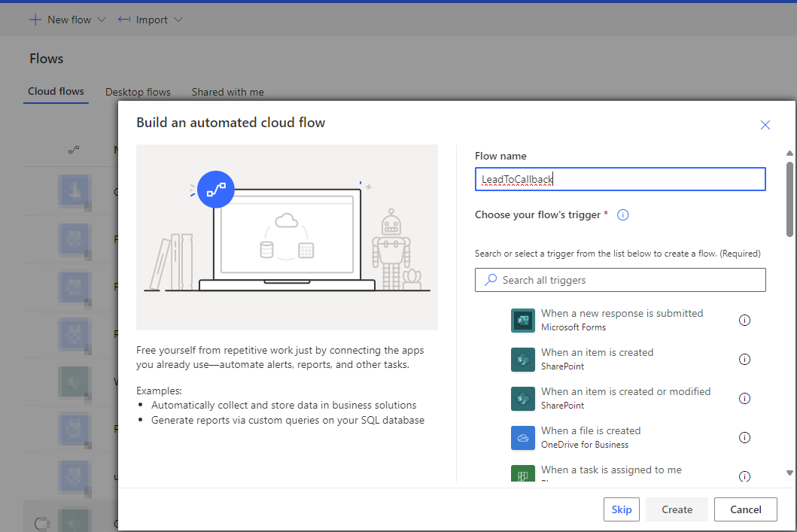Click SharePoint icon for 'When an item is created'

coord(522,360)
